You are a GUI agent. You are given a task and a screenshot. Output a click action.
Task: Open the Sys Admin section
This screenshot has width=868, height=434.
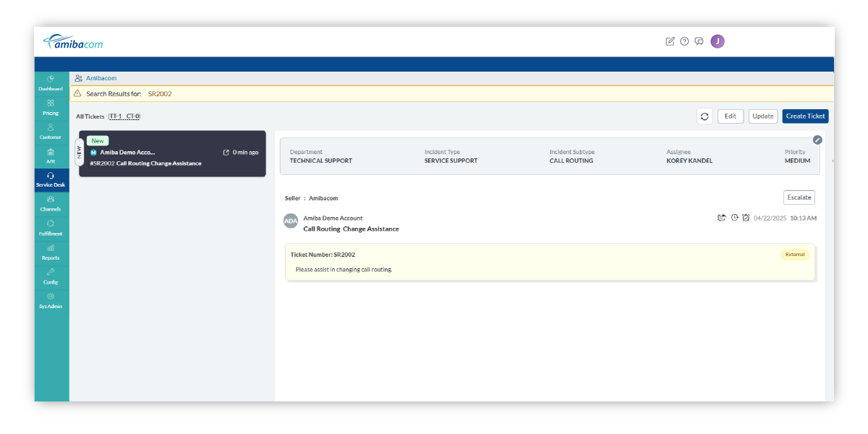click(51, 301)
